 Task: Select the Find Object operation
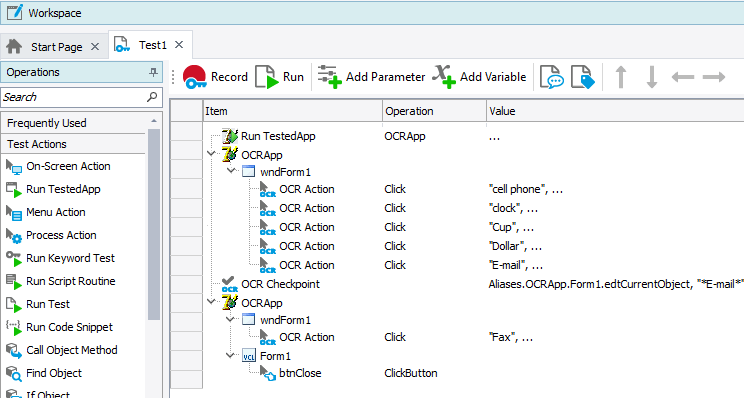click(x=44, y=373)
